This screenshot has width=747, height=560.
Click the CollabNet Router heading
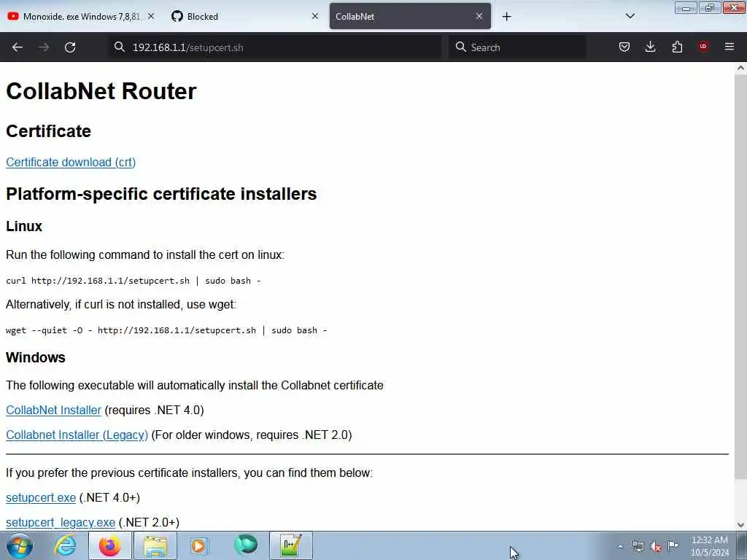coord(101,91)
